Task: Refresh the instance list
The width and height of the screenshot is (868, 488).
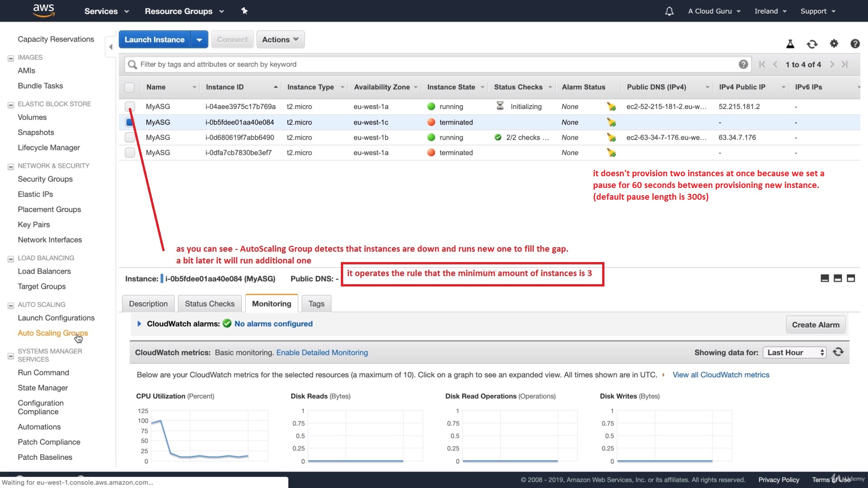Action: point(812,44)
